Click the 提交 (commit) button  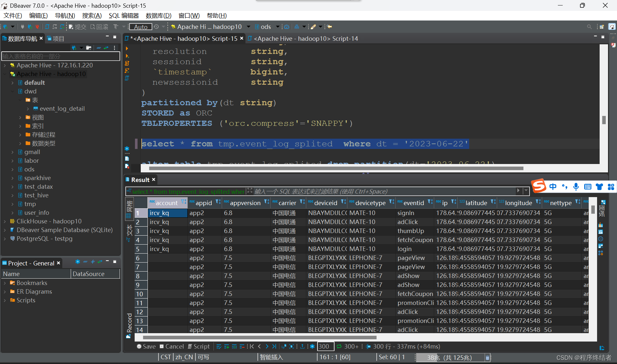[x=78, y=27]
